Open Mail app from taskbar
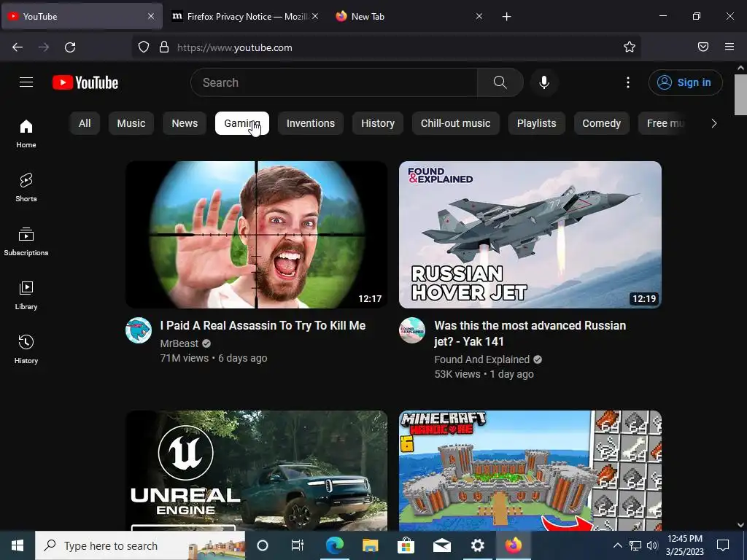 click(x=441, y=545)
